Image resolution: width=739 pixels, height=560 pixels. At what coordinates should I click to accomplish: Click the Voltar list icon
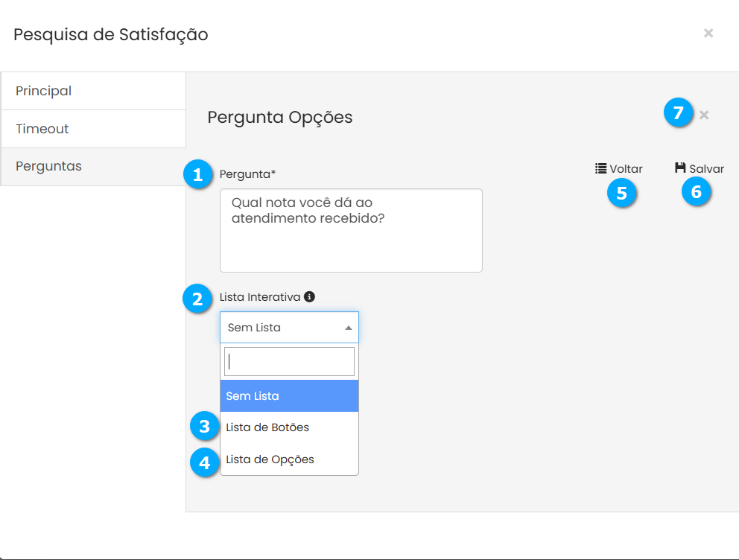pos(600,168)
